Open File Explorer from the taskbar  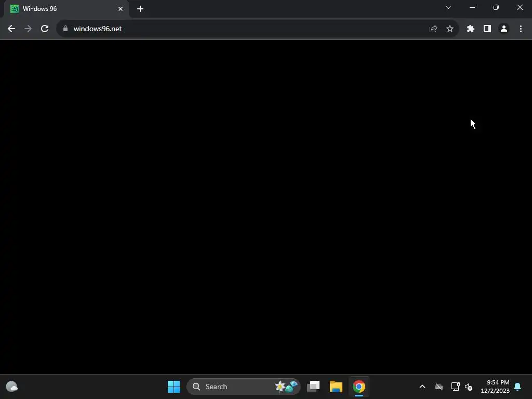tap(336, 387)
